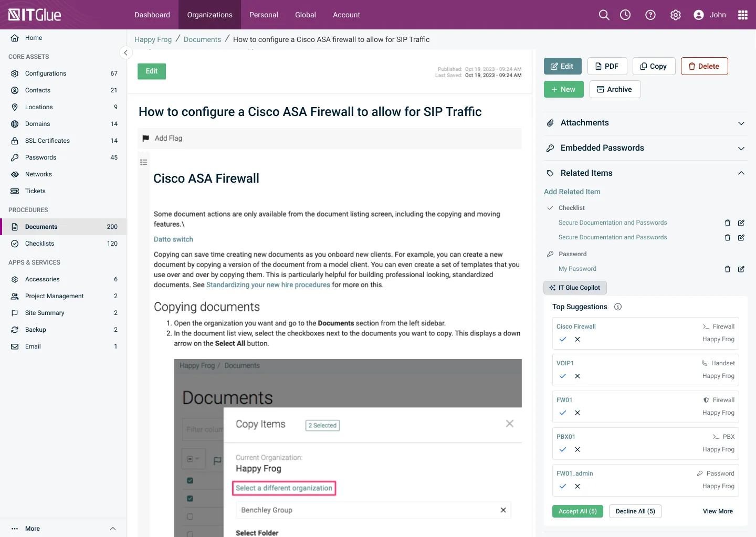Expand the Attachments section

click(741, 123)
